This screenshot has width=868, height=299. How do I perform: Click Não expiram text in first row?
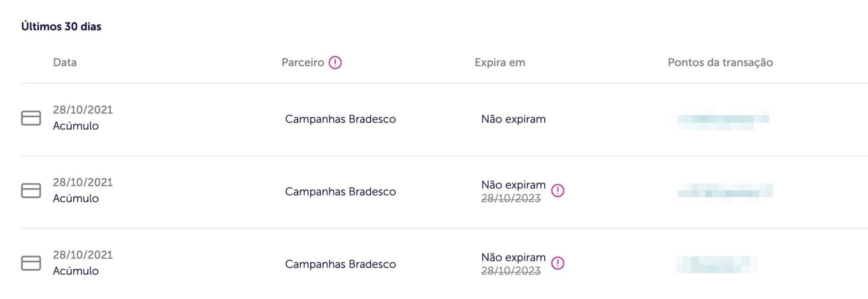coord(514,119)
